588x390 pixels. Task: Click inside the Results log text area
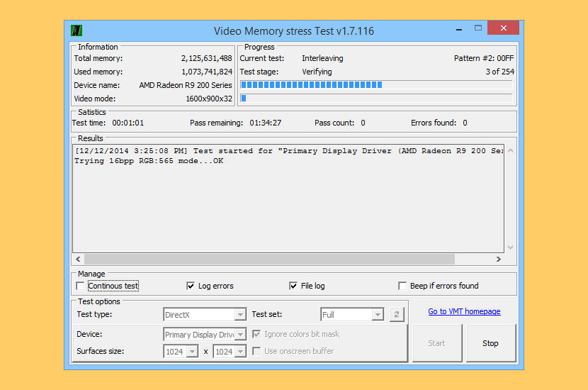tap(283, 206)
